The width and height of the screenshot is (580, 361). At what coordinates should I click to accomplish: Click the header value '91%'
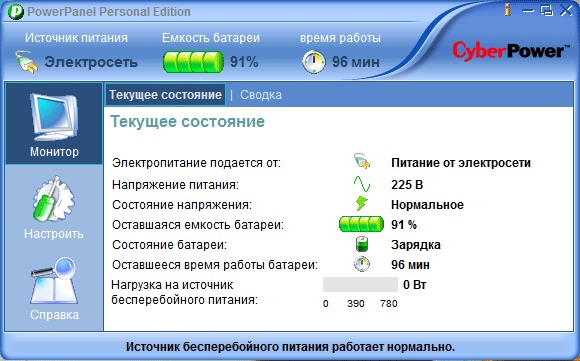pos(244,62)
